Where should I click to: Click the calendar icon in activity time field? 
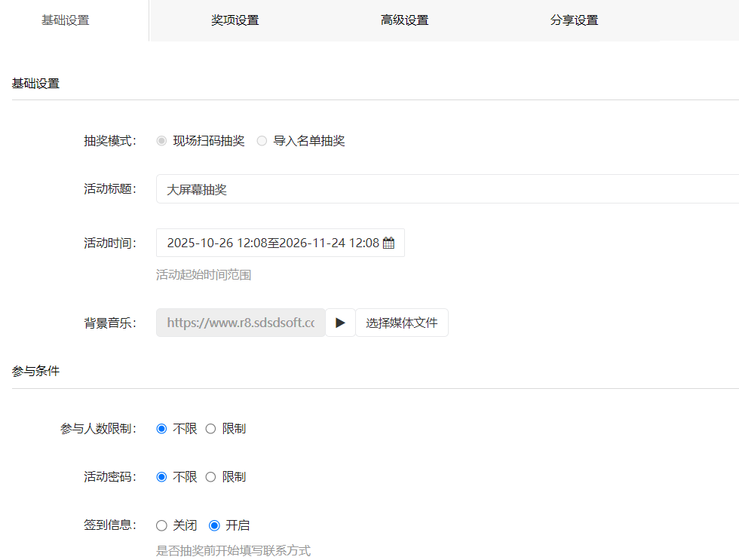pos(388,243)
